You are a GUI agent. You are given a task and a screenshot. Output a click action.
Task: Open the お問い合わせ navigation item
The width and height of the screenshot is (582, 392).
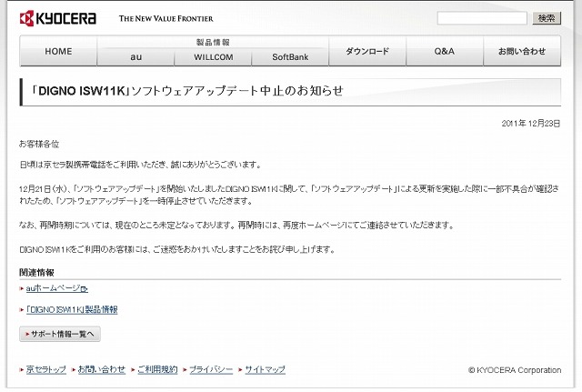(x=522, y=51)
